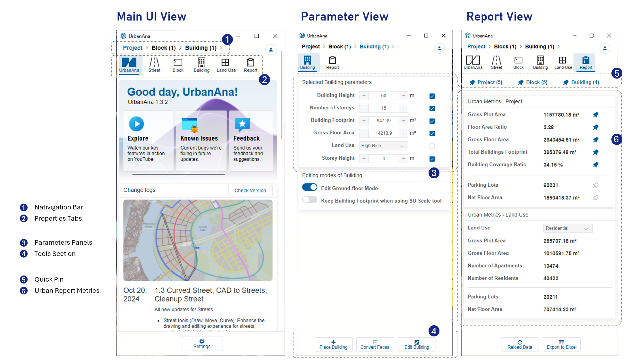Increase Building Height with plus button

(x=404, y=96)
